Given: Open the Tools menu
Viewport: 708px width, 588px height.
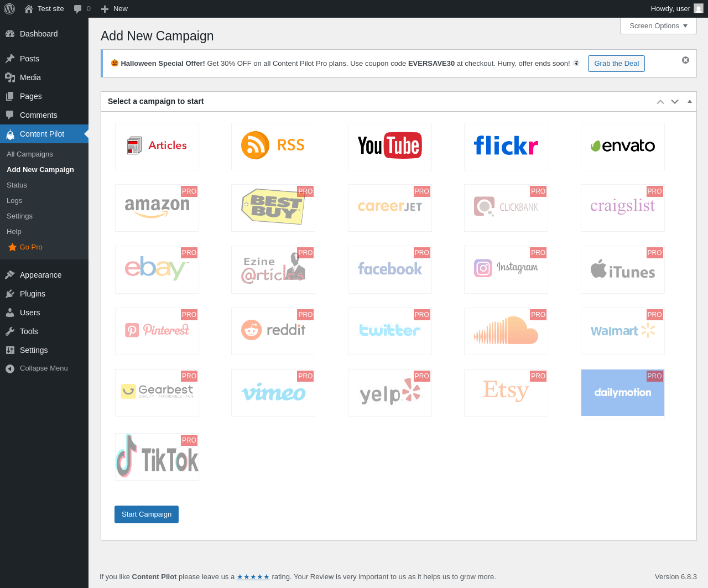Looking at the screenshot, I should 44,331.
